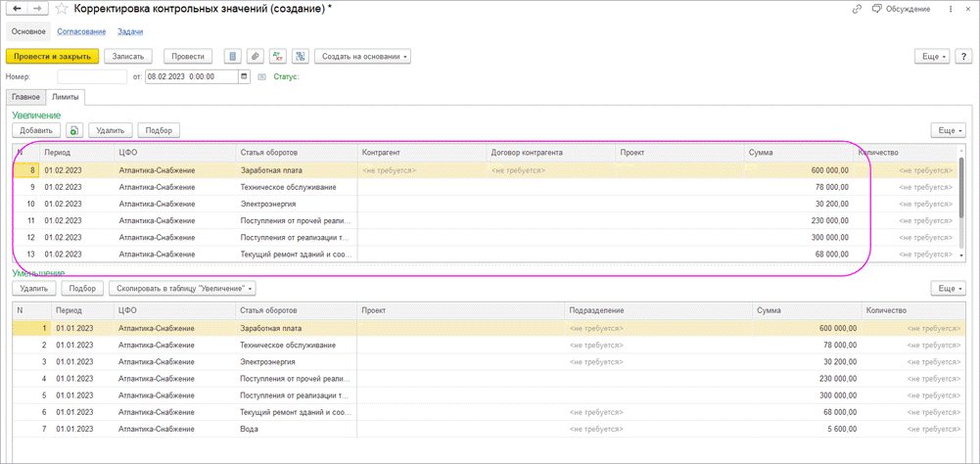Expand the top toolbar Еще menu

click(933, 56)
